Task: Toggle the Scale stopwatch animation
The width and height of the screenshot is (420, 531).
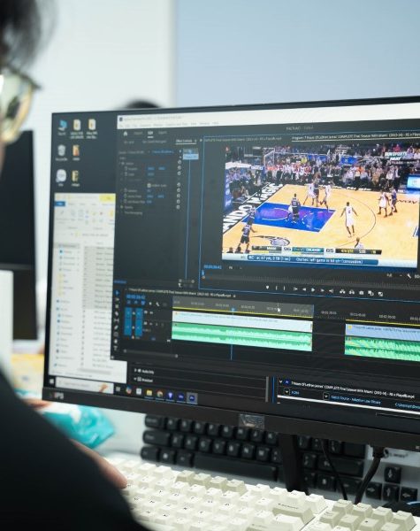Action: (x=126, y=174)
